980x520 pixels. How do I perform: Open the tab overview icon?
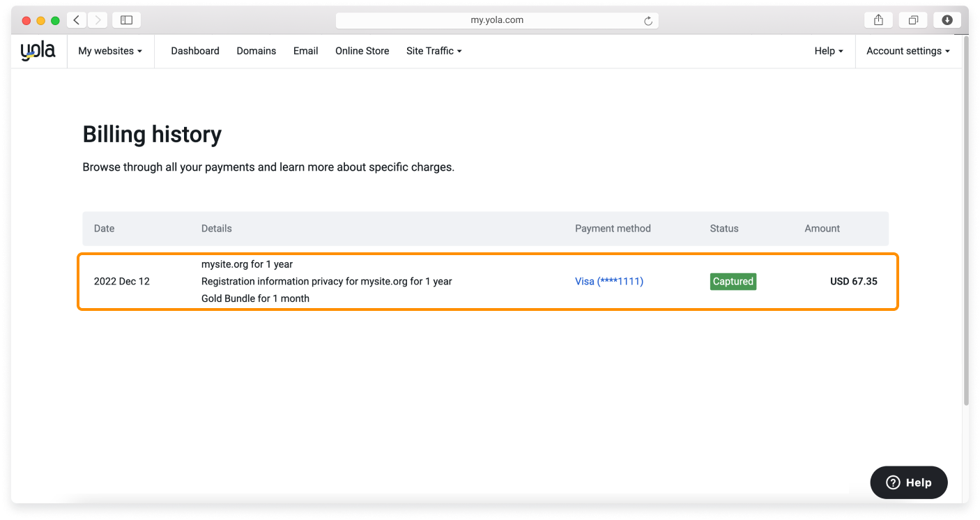[x=913, y=20]
